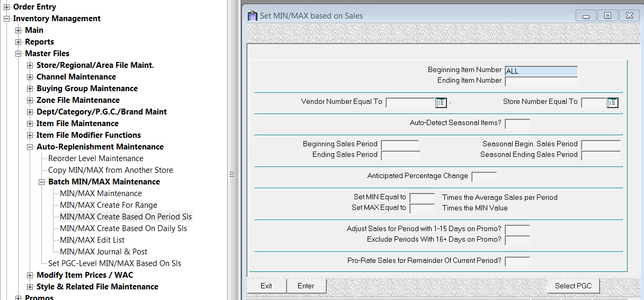644x300 pixels.
Task: Collapse the Inventory Management tree node
Action: (7, 19)
